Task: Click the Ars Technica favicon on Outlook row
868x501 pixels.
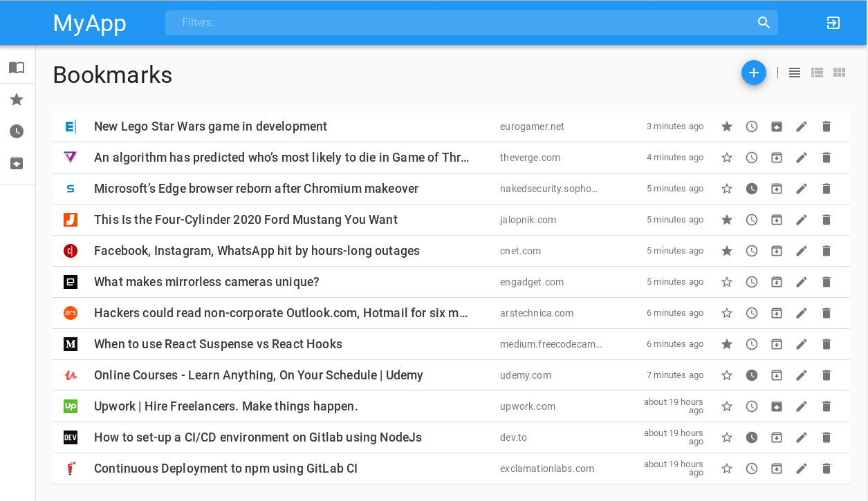Action: (71, 313)
